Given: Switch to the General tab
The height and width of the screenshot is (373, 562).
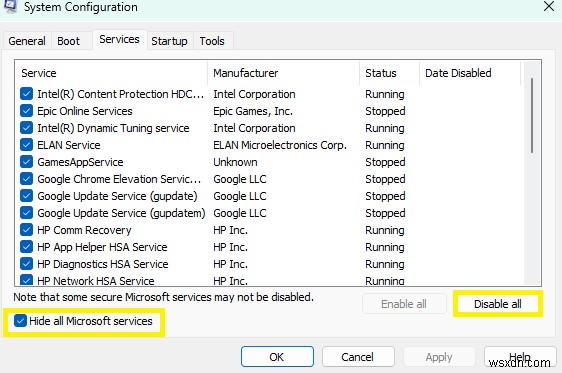Looking at the screenshot, I should tap(27, 41).
